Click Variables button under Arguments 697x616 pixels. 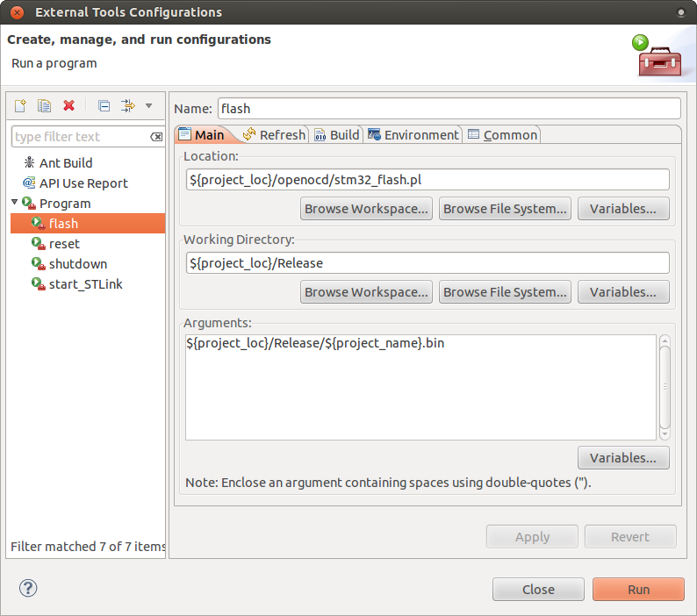623,458
